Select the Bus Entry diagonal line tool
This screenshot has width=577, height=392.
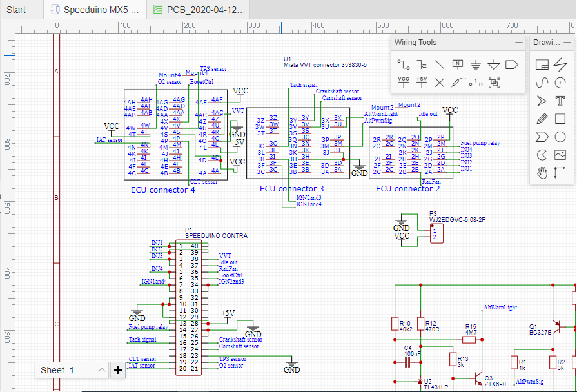point(440,64)
